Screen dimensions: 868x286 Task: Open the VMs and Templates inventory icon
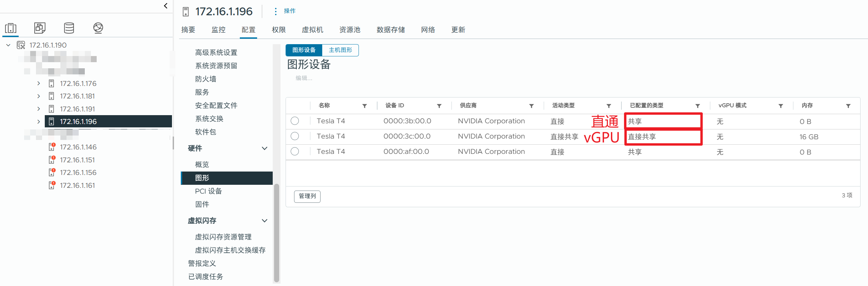[x=40, y=28]
